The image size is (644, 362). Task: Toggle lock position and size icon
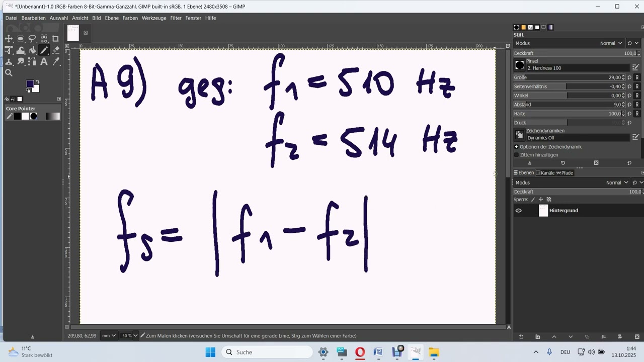click(541, 200)
